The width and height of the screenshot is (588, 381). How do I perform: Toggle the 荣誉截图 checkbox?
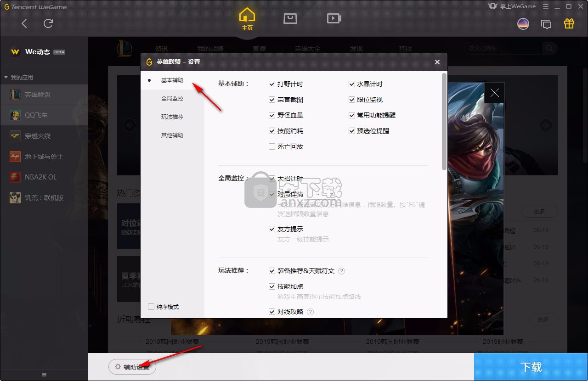272,100
